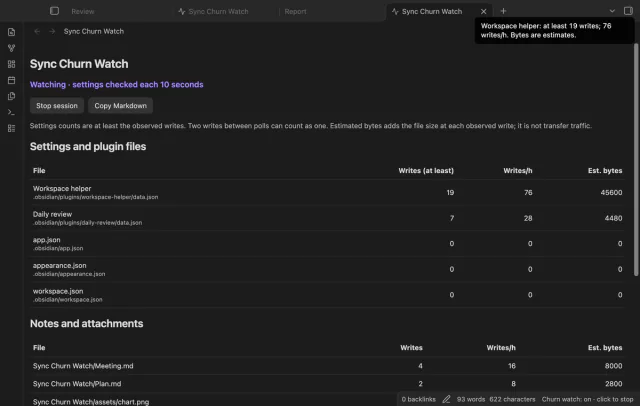Open graph view from the ribbon
The image size is (640, 406).
pyautogui.click(x=11, y=48)
